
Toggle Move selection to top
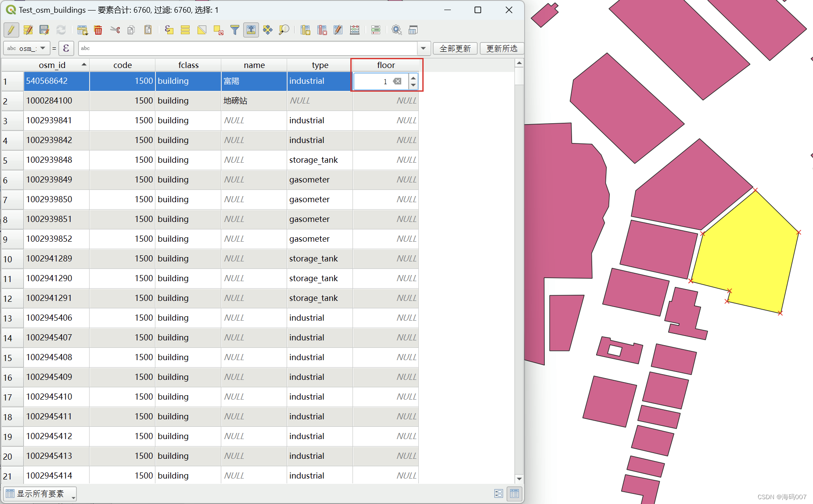(x=251, y=30)
